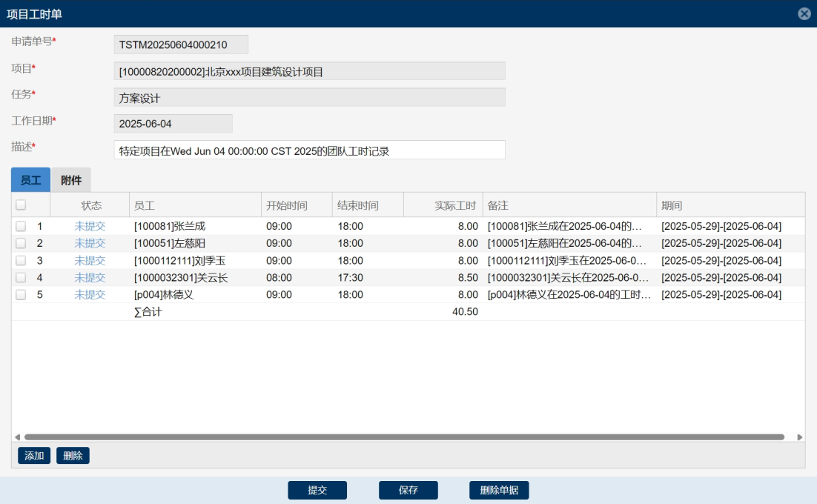The height and width of the screenshot is (504, 817).
Task: Switch to the 附件 tab
Action: click(x=71, y=180)
